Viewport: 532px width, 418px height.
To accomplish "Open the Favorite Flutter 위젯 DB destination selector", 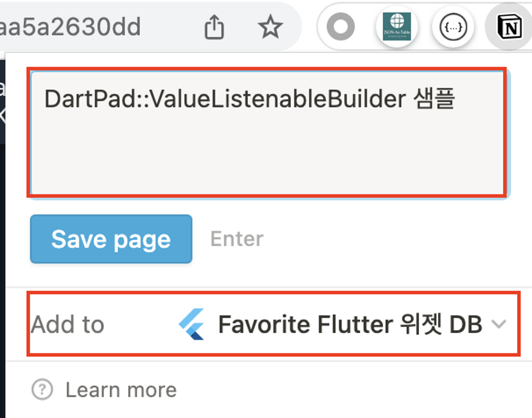I will tap(350, 324).
